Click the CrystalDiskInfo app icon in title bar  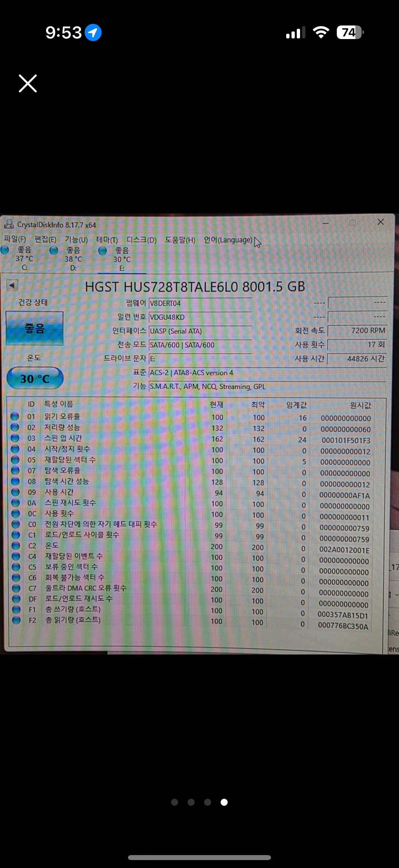8,224
